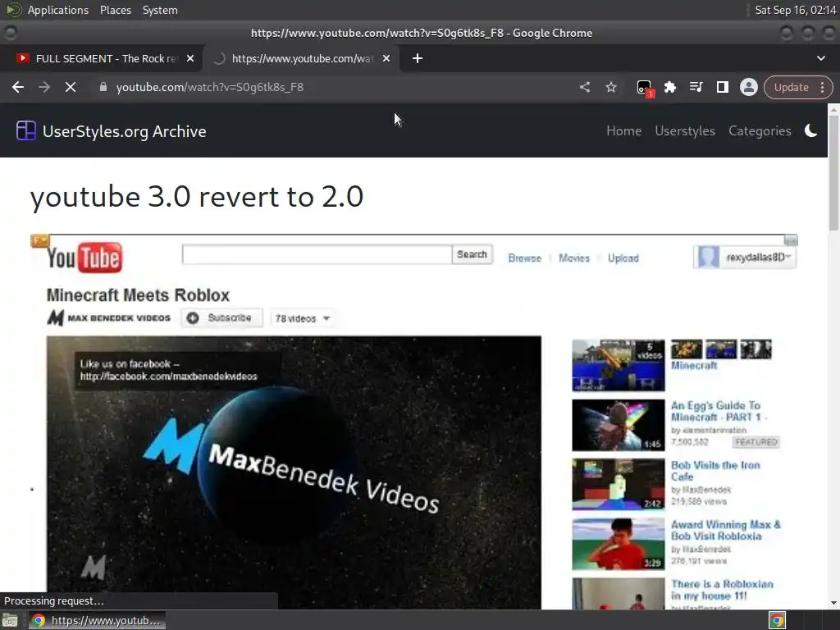Click the window menu button in titlebar
This screenshot has width=840, height=630.
pyautogui.click(x=10, y=33)
